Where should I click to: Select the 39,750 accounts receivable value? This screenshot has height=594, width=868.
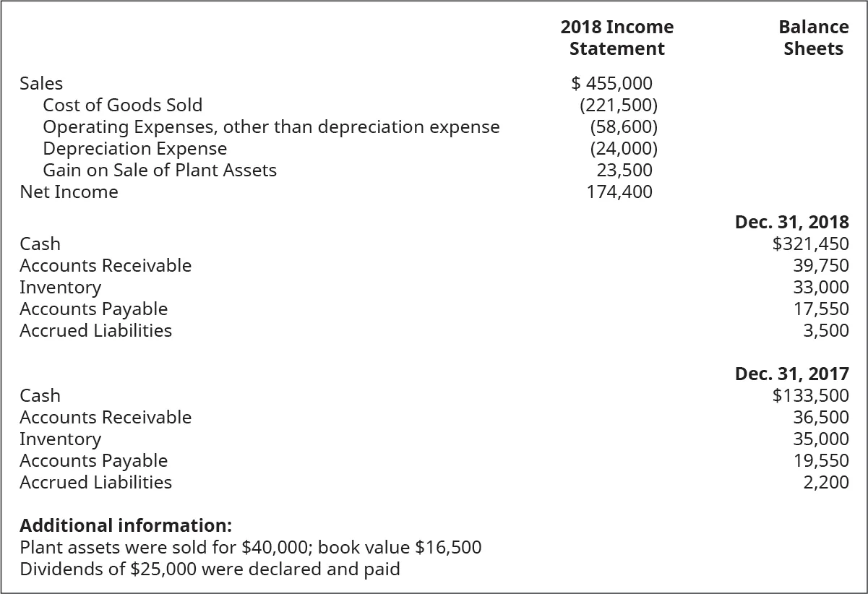820,266
